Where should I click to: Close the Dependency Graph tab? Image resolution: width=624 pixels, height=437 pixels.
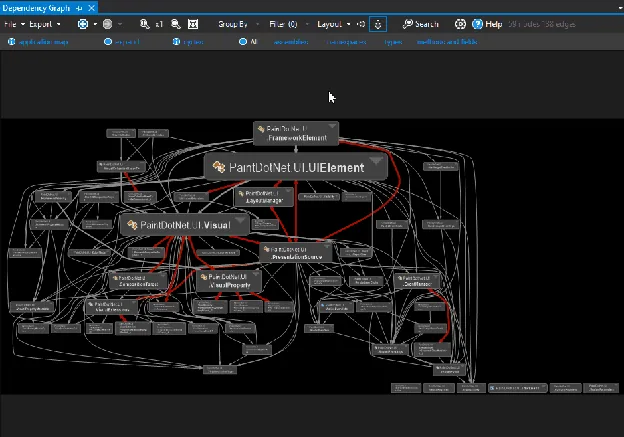coord(92,8)
